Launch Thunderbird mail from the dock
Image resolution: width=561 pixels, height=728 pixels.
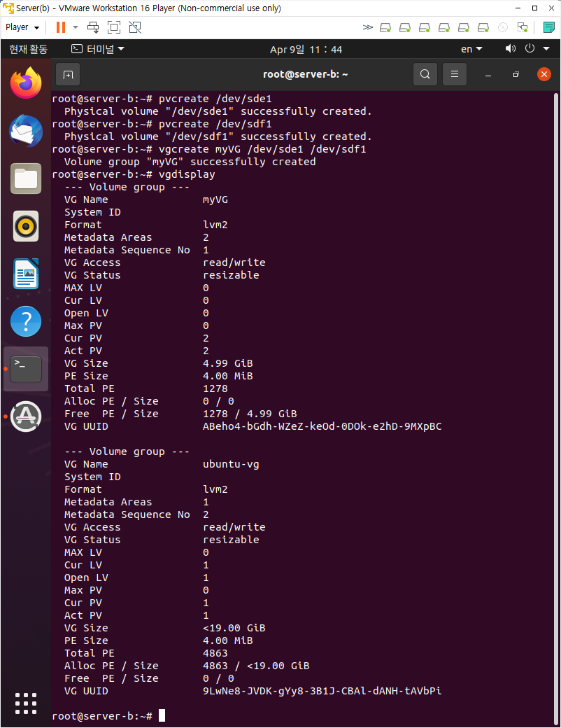click(x=26, y=131)
